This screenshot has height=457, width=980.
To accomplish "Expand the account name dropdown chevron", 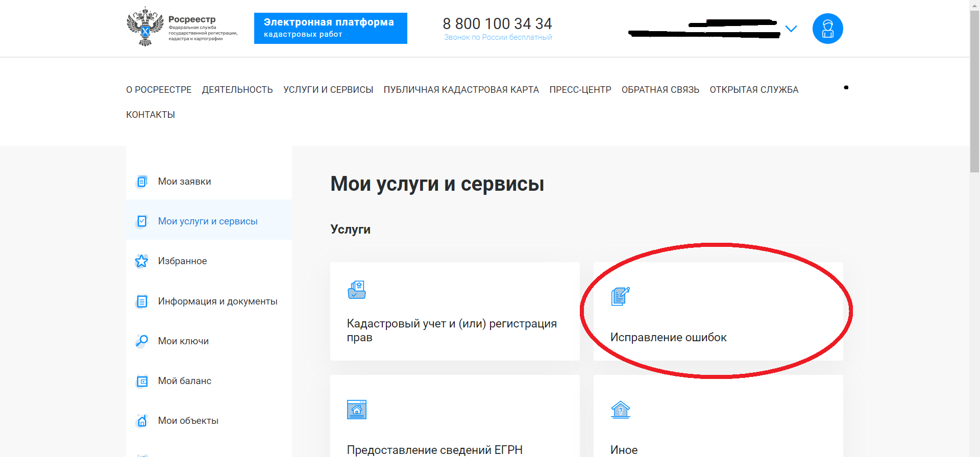I will click(x=791, y=29).
